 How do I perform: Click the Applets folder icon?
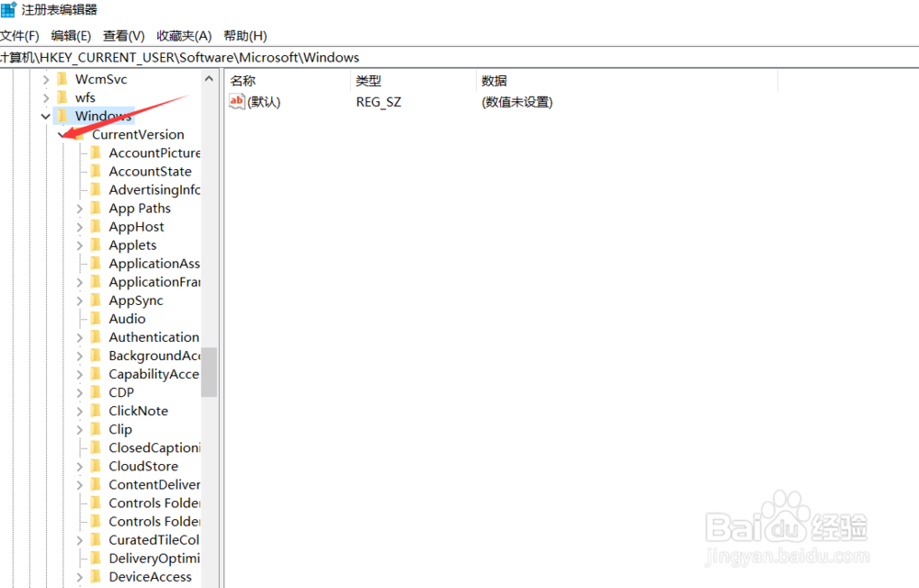pos(97,244)
